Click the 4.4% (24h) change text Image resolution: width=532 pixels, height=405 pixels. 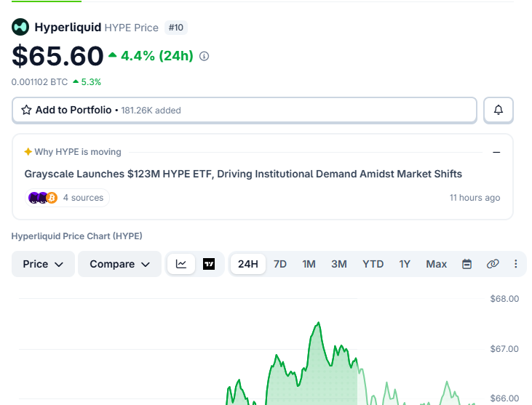tap(157, 56)
